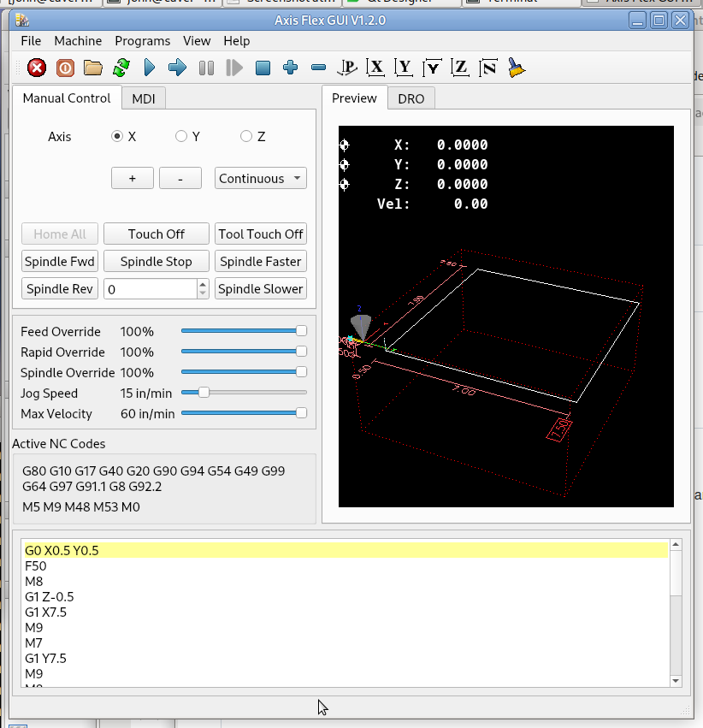Select the rotated Y2 view icon
703x728 pixels.
(432, 68)
